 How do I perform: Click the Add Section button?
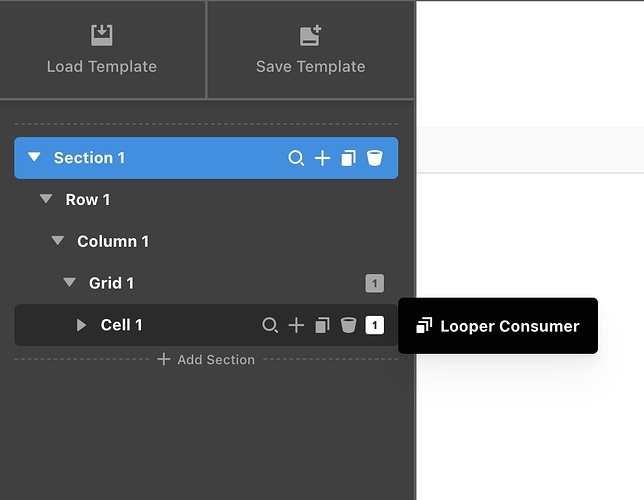coord(206,359)
